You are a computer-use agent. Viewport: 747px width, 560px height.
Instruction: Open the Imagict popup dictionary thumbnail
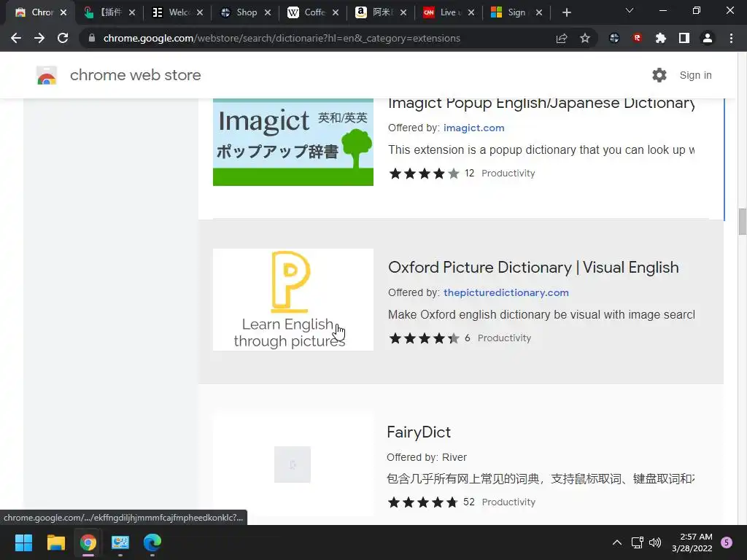293,142
